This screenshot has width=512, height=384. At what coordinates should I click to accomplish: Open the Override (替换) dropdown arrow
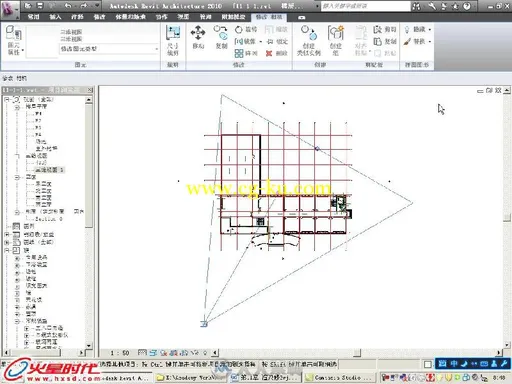(430, 42)
